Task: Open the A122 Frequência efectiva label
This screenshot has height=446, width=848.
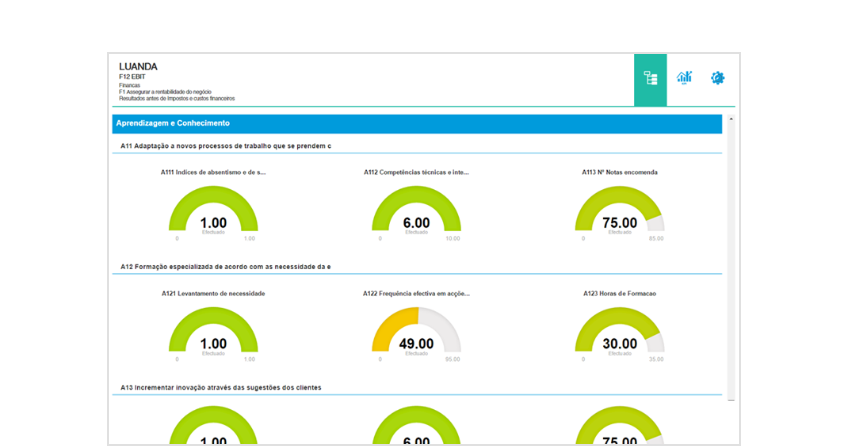Action: pos(416,293)
